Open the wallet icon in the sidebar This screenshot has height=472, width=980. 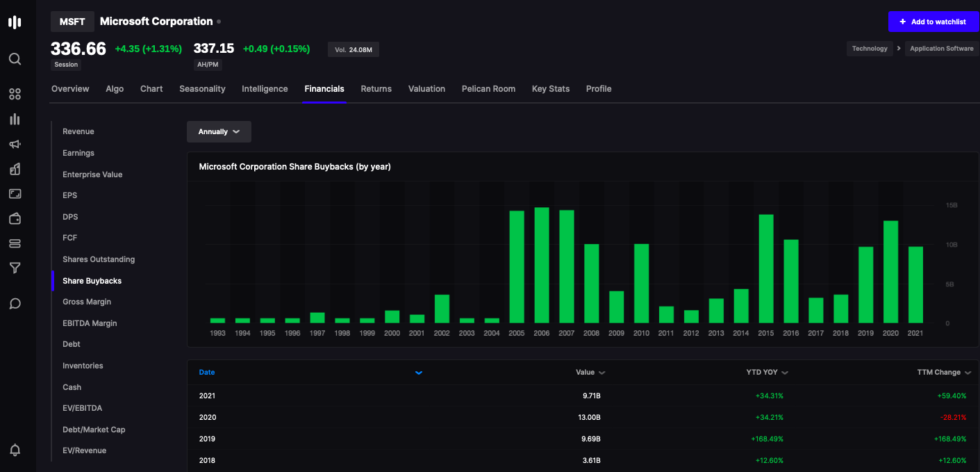tap(15, 218)
